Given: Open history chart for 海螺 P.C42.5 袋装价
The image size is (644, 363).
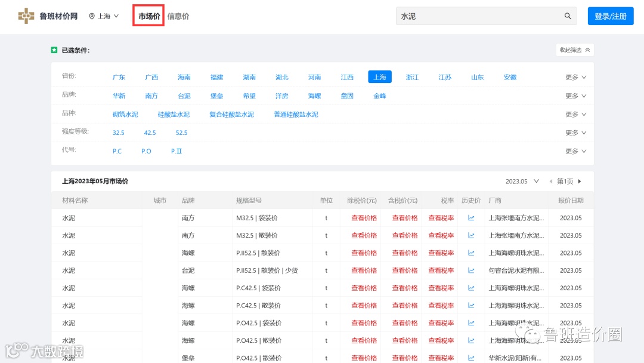Looking at the screenshot, I should 471,288.
